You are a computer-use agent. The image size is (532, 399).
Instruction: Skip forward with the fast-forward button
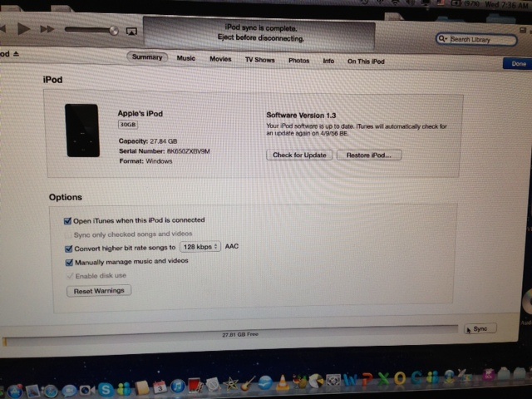[x=47, y=29]
